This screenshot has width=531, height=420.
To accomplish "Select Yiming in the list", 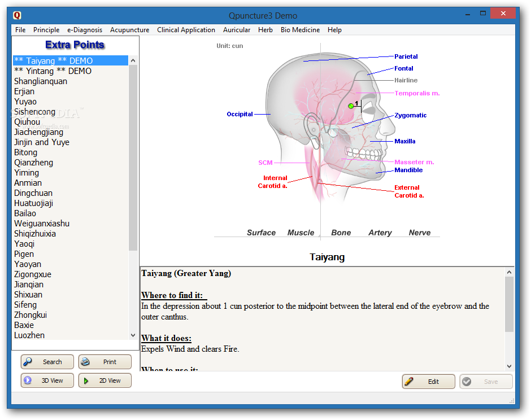I will (71, 173).
